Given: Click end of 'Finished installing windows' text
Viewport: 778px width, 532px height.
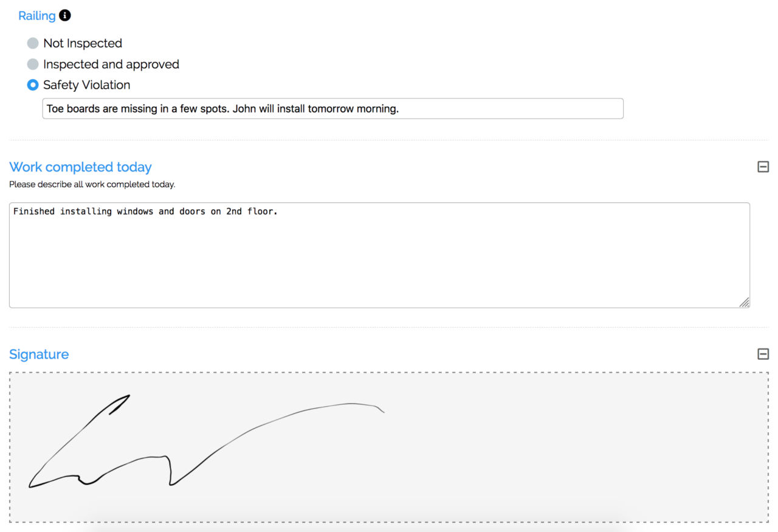Looking at the screenshot, I should (278, 212).
